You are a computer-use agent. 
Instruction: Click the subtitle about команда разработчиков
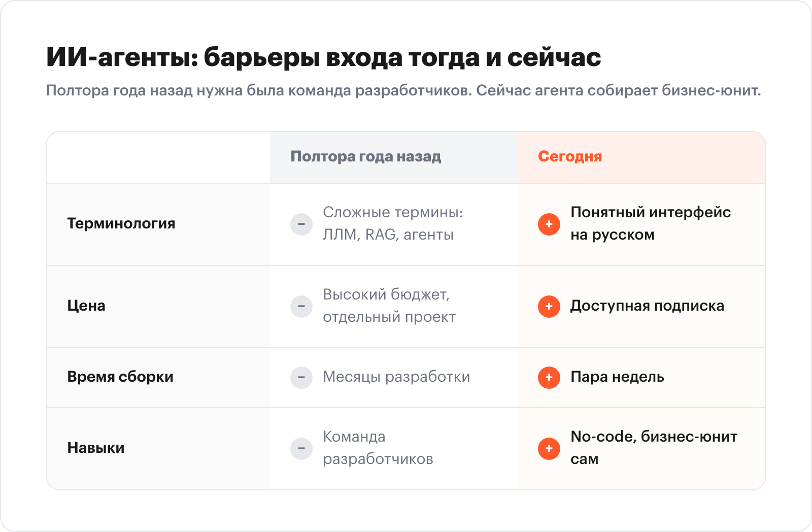(403, 91)
